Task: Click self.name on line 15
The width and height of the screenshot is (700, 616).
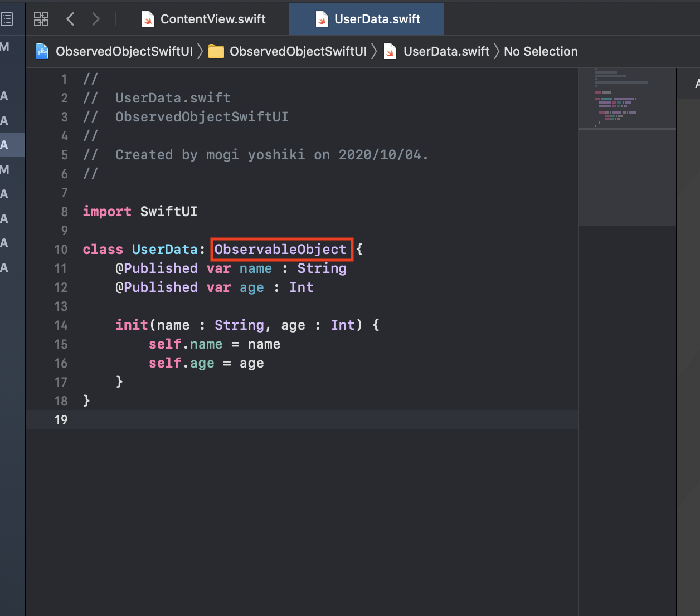Action: pos(186,344)
